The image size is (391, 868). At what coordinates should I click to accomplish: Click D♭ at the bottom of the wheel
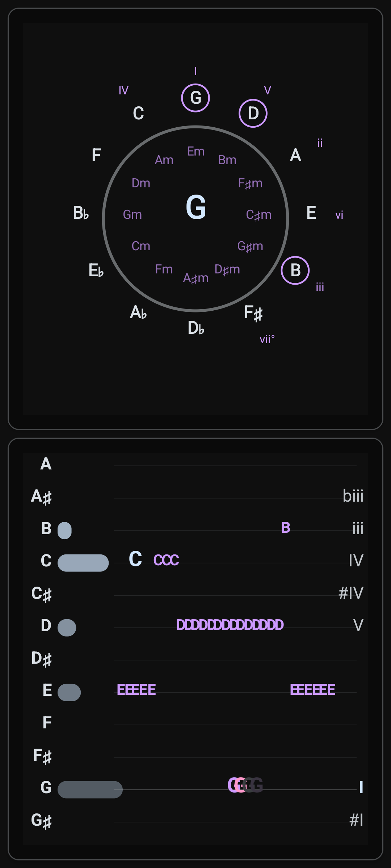(x=196, y=328)
